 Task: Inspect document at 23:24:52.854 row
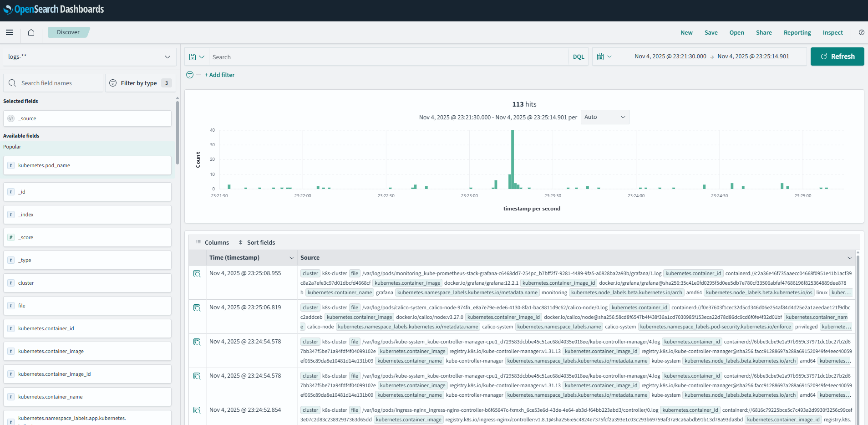[x=197, y=410]
